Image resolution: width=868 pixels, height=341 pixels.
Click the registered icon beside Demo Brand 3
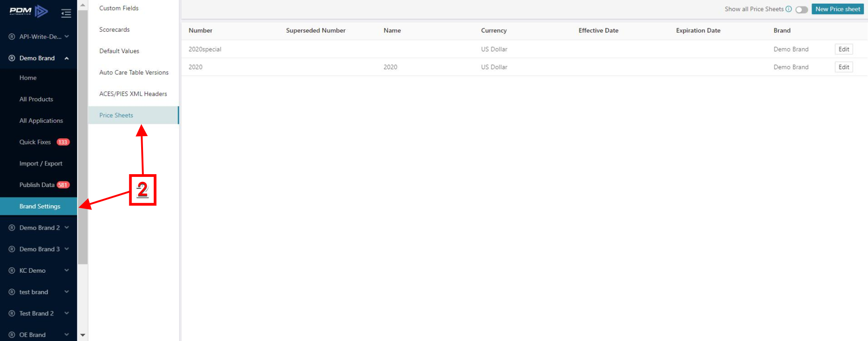click(x=12, y=249)
